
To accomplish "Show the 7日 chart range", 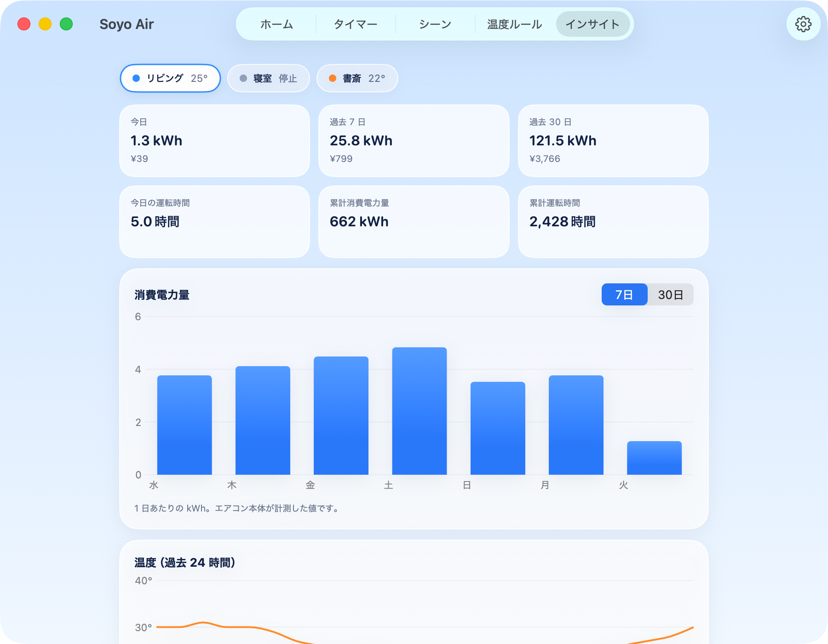I will click(624, 294).
